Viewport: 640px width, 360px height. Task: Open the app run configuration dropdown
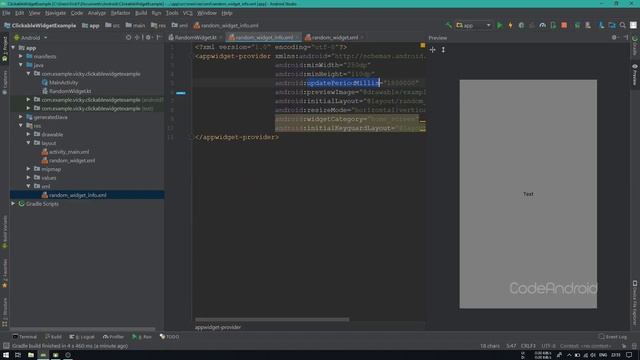pyautogui.click(x=473, y=25)
